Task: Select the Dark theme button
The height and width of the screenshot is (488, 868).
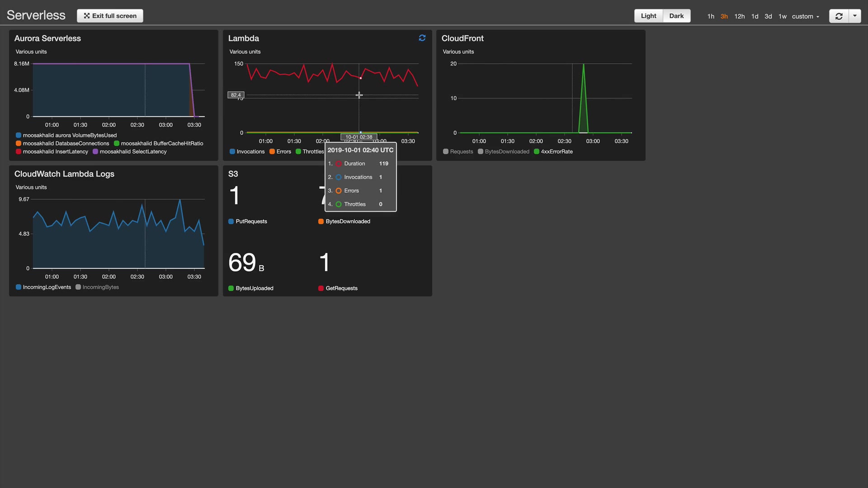Action: click(676, 16)
